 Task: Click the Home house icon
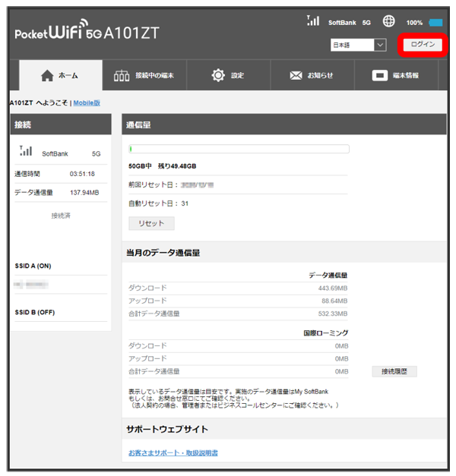pos(47,75)
